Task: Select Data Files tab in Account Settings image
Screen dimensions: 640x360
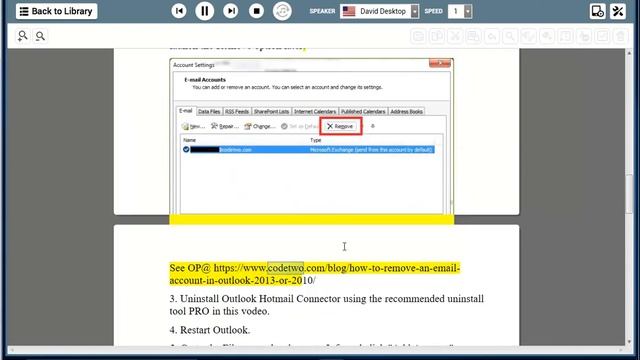Action: point(209,111)
